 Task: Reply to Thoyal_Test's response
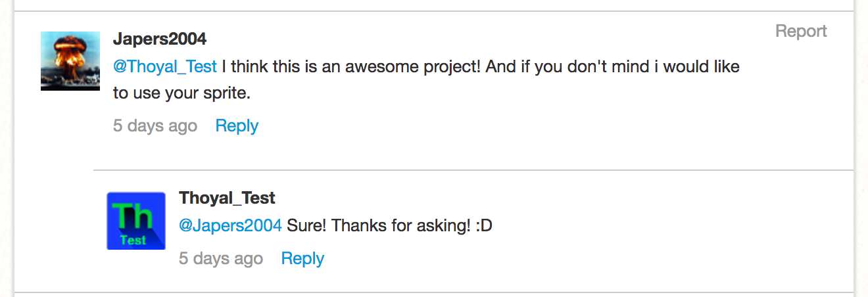point(302,258)
